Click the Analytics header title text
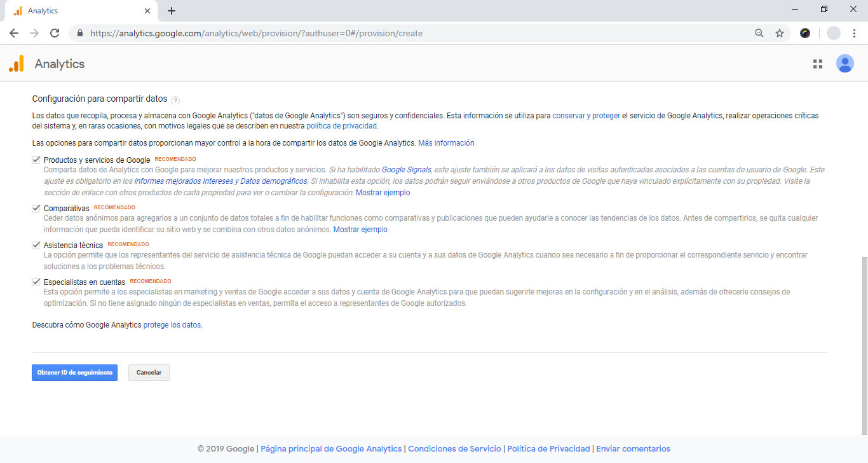Viewport: 868px width, 463px height. pyautogui.click(x=60, y=64)
